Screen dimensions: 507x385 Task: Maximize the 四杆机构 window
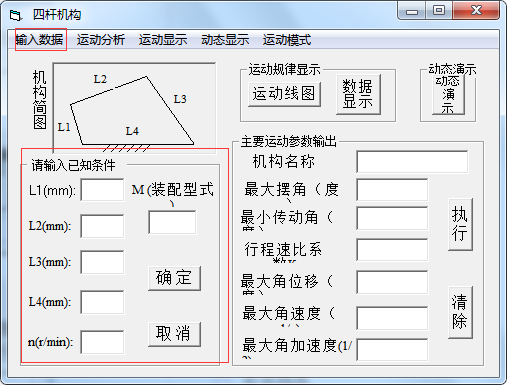coord(439,11)
